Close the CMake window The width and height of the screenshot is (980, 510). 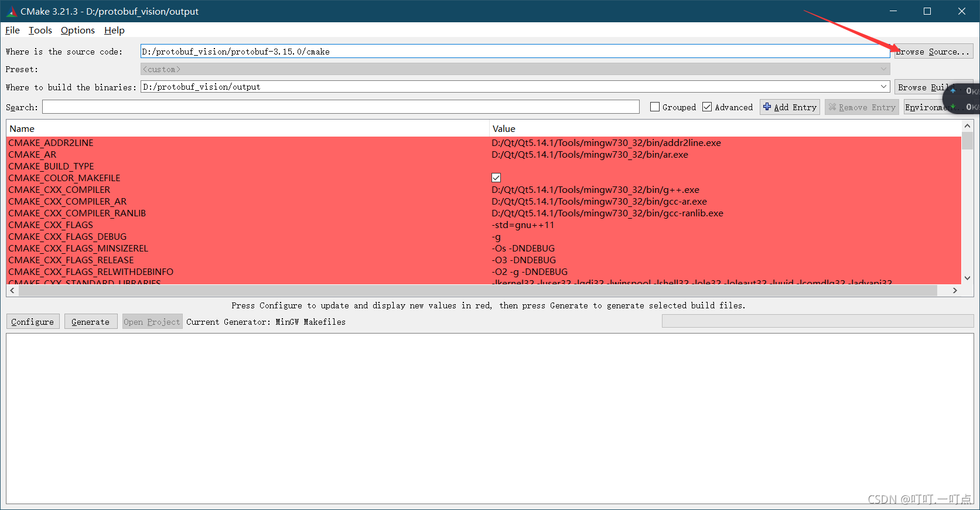coord(962,11)
